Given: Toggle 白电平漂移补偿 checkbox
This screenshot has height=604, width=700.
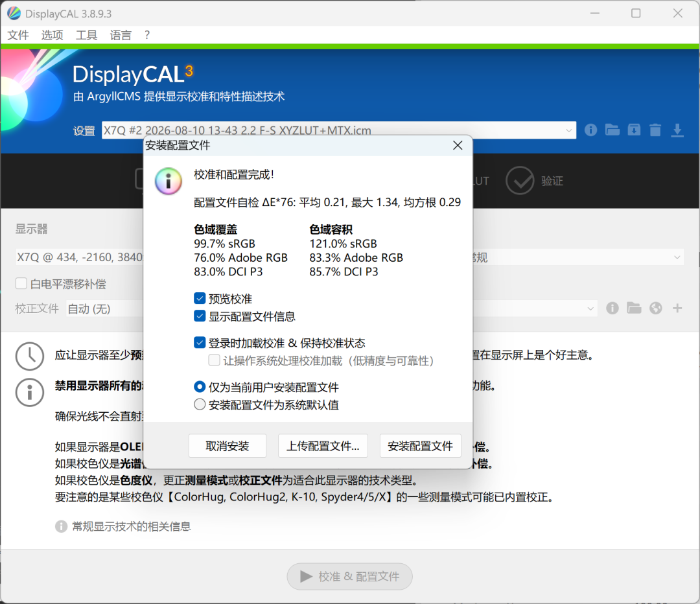Looking at the screenshot, I should pos(21,283).
